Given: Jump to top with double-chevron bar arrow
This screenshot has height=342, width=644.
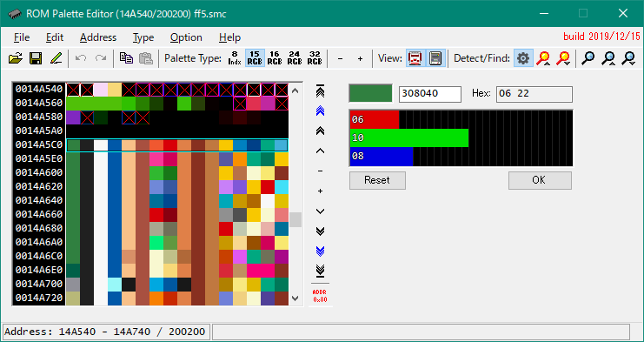Looking at the screenshot, I should point(321,91).
